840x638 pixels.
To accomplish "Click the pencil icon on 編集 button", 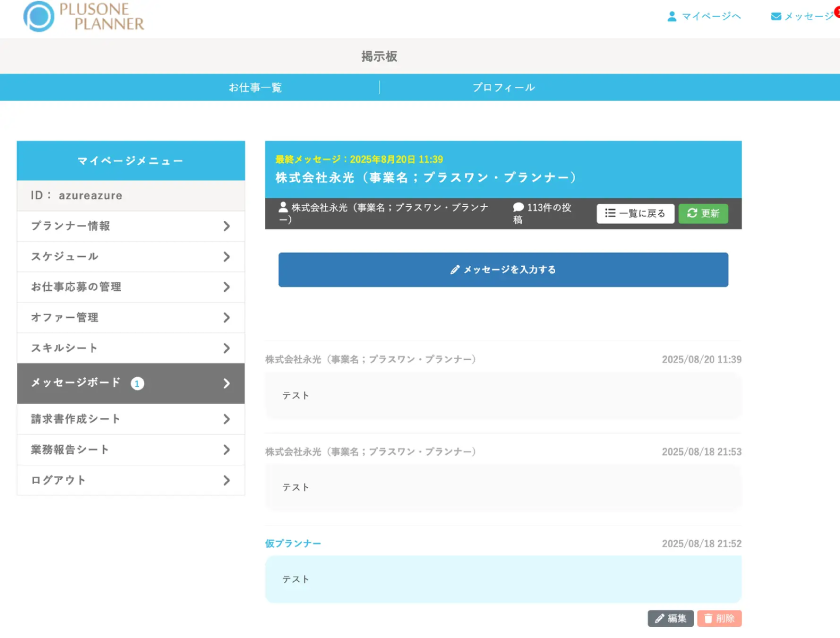I will 659,618.
